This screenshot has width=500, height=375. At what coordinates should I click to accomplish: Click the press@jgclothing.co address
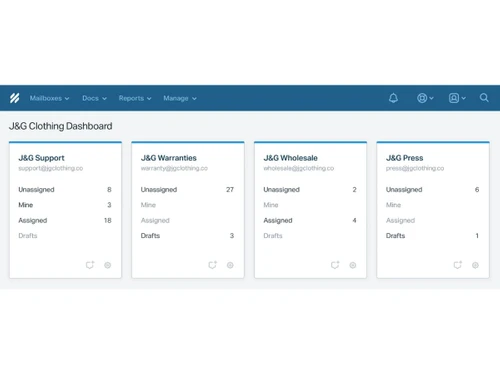[415, 168]
